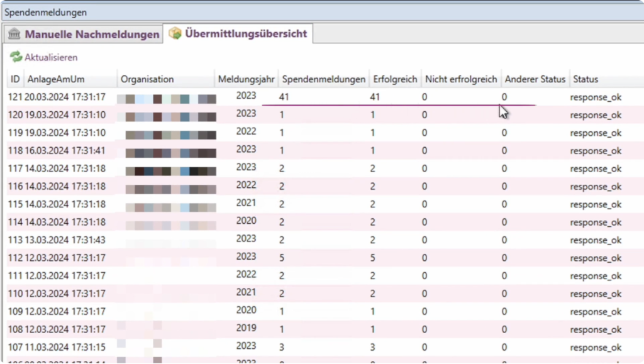Click Nicht erfrolgreich value 0 in row 121
Viewport: 644px width, 364px height.
pos(425,97)
